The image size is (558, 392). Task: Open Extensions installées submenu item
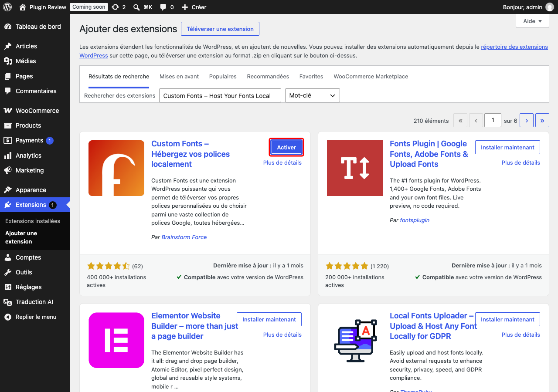(x=33, y=221)
